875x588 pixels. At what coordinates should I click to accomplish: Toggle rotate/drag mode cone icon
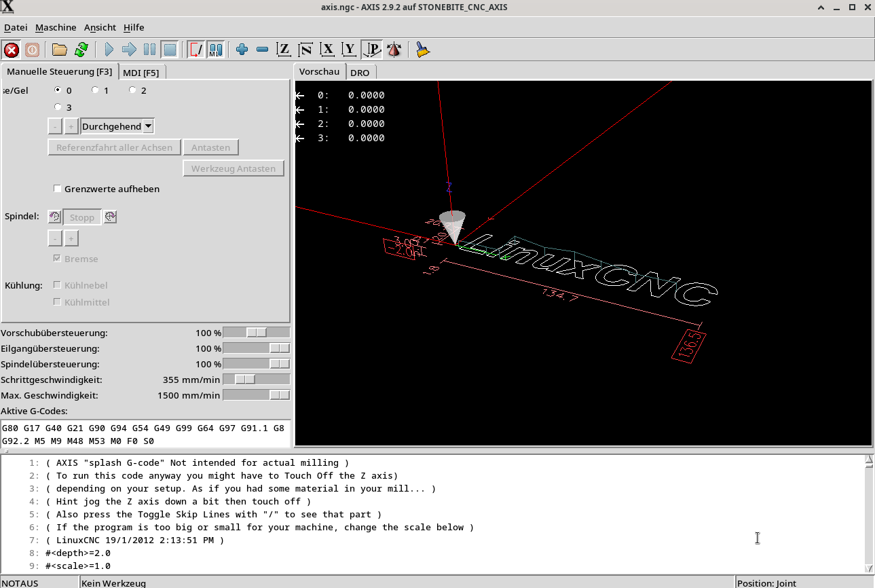[x=394, y=50]
